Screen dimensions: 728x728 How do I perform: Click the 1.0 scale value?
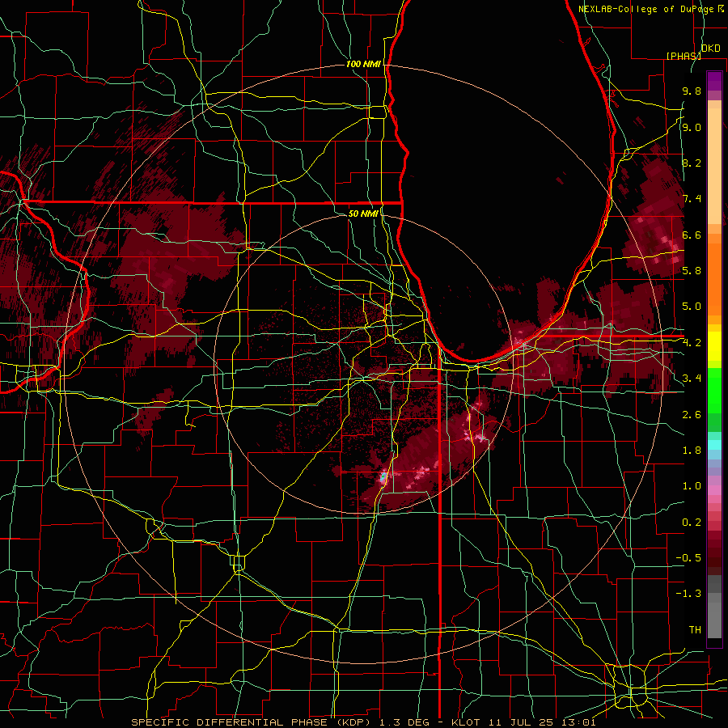coord(692,486)
